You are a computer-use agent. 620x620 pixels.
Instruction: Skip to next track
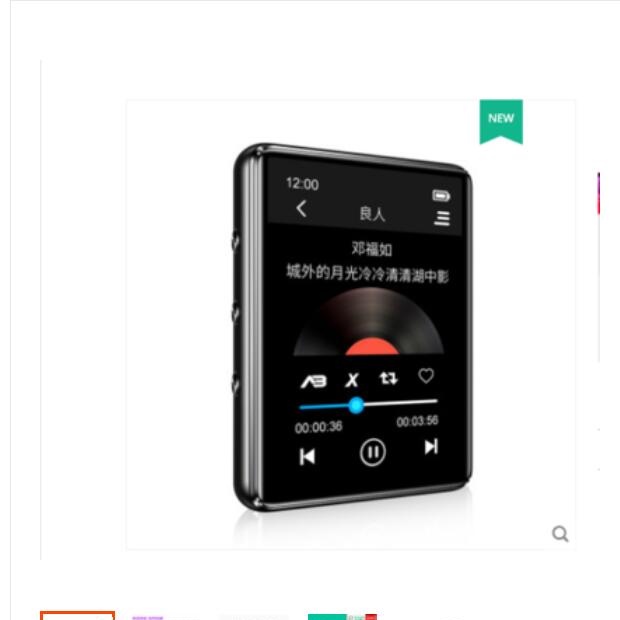point(431,447)
